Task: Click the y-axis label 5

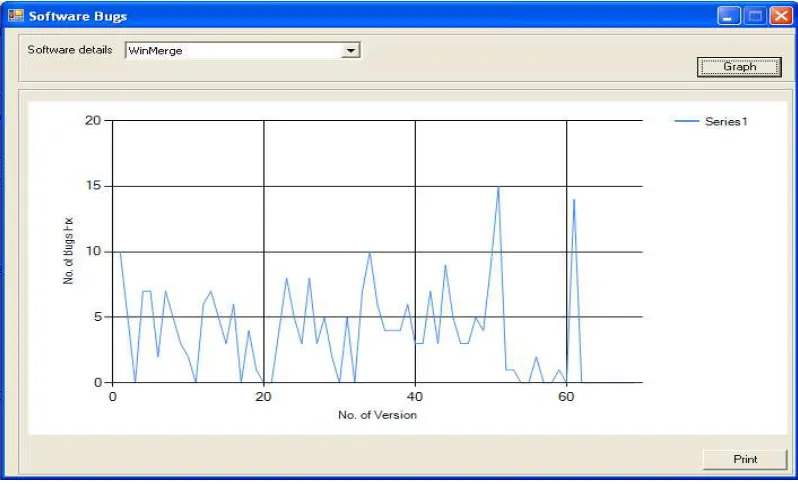Action: point(97,317)
